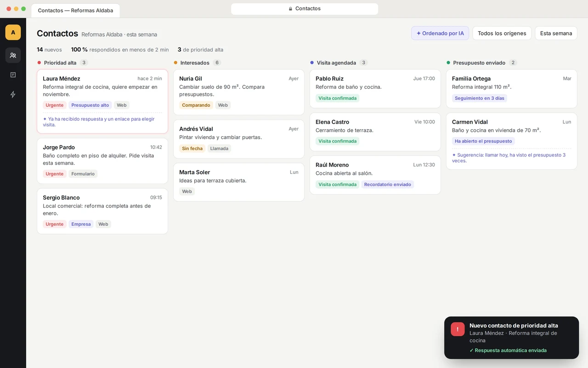The height and width of the screenshot is (368, 588).
Task: Click the "Ha abierto el presupuesto" tag
Action: point(483,141)
